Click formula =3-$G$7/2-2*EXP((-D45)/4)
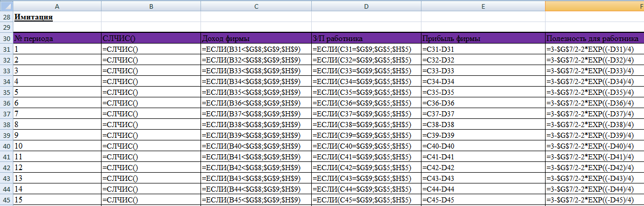Screen dimensions: 644x206 point(595,200)
